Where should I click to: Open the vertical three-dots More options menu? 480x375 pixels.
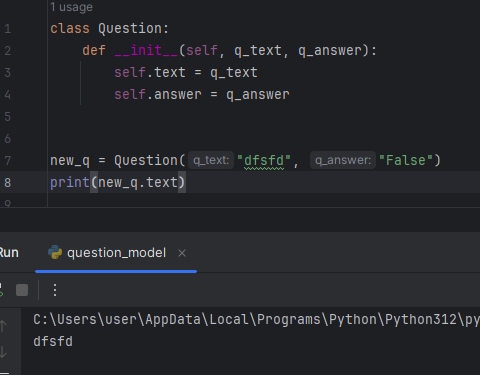(55, 290)
